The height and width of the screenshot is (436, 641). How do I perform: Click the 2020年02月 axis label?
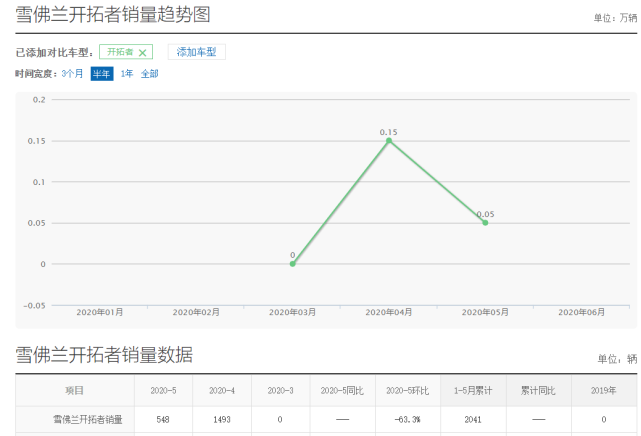[196, 312]
